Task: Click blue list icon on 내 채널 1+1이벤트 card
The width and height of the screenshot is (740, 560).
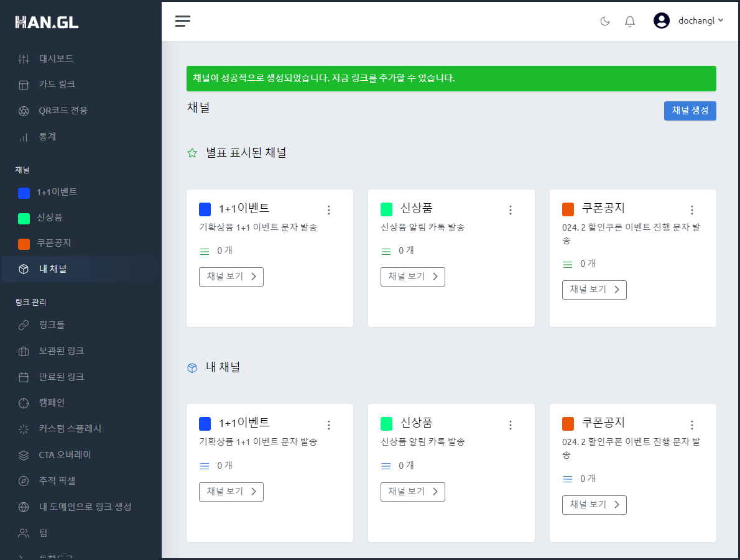Action: point(205,466)
